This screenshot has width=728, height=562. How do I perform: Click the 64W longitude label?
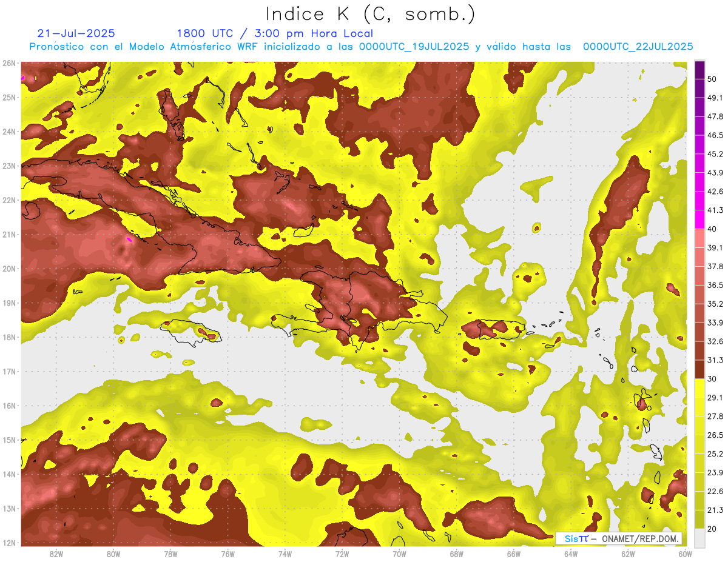coord(571,554)
